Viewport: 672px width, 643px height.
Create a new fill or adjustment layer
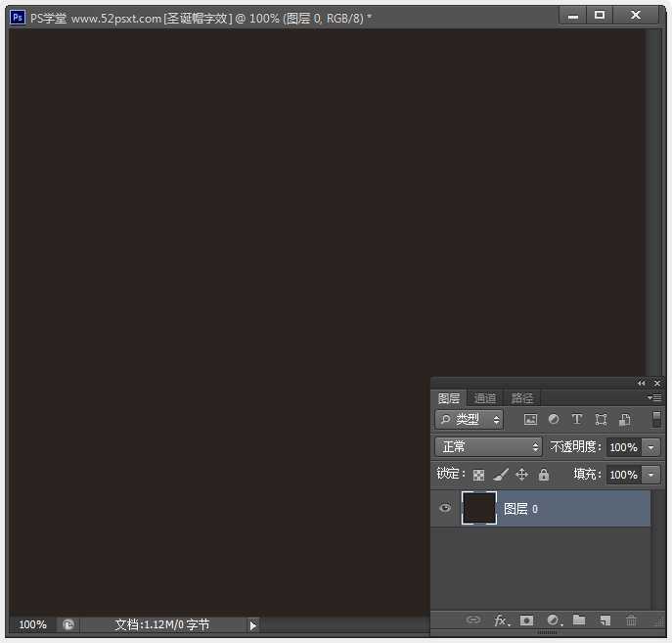554,620
